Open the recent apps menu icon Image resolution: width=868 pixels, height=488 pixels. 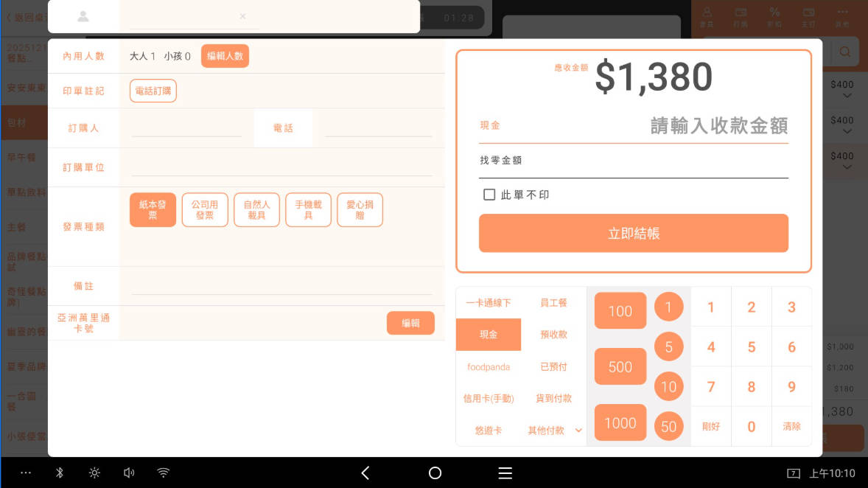coord(505,473)
